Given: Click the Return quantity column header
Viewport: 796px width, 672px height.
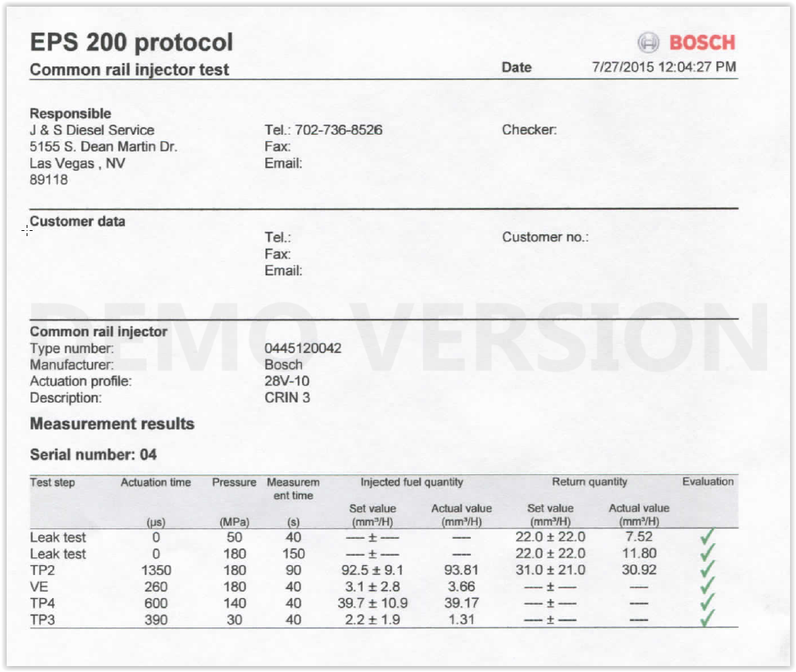Looking at the screenshot, I should click(x=589, y=483).
